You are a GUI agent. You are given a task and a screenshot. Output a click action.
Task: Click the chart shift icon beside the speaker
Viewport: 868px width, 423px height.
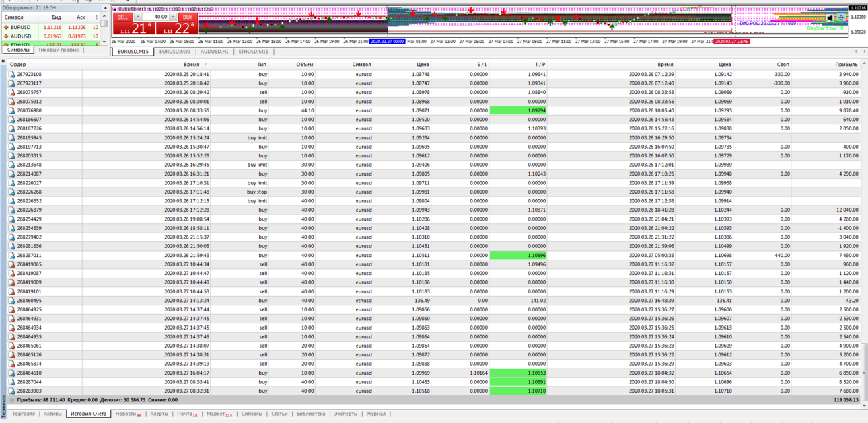pos(841,17)
